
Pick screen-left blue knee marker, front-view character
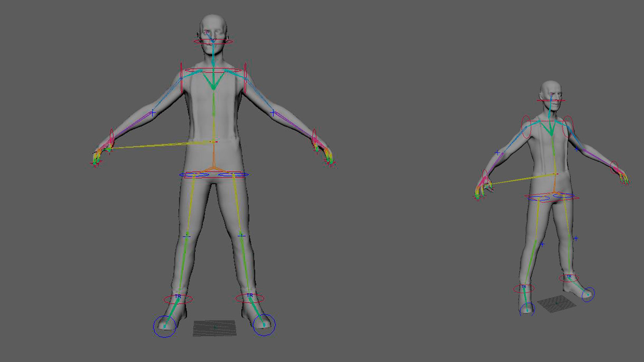pos(187,237)
